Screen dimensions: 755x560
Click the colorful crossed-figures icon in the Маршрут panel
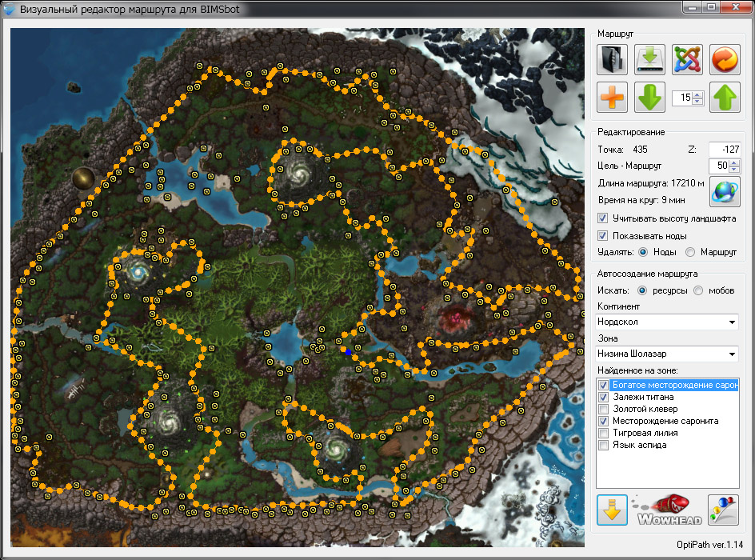[687, 59]
